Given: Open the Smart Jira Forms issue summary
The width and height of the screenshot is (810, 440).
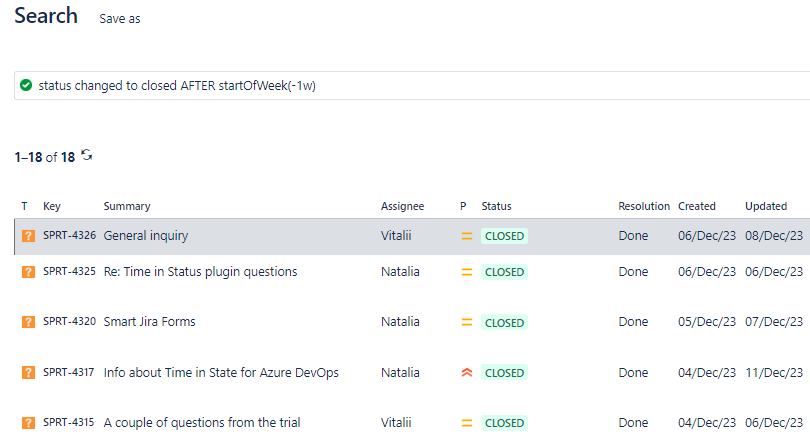Looking at the screenshot, I should [150, 322].
